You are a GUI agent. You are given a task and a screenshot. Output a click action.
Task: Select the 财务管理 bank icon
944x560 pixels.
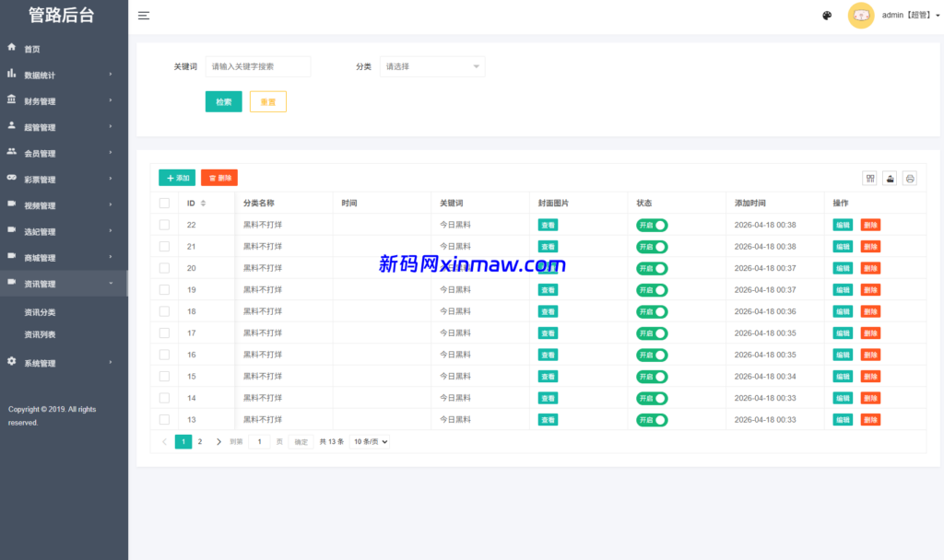pos(10,100)
